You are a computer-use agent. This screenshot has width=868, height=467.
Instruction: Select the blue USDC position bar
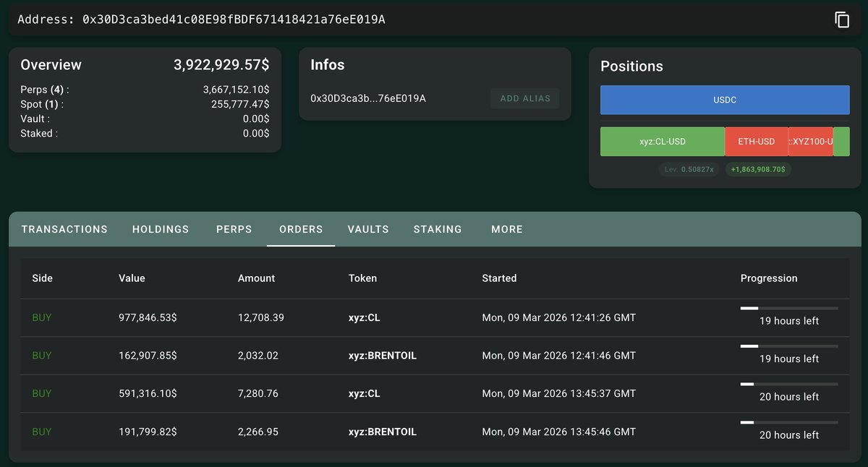[725, 100]
